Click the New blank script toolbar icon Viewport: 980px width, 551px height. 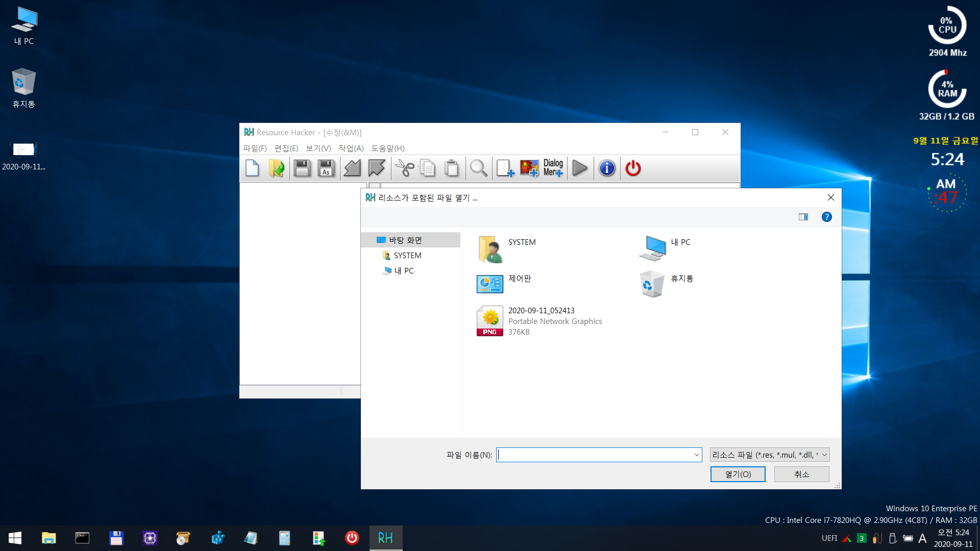click(253, 168)
